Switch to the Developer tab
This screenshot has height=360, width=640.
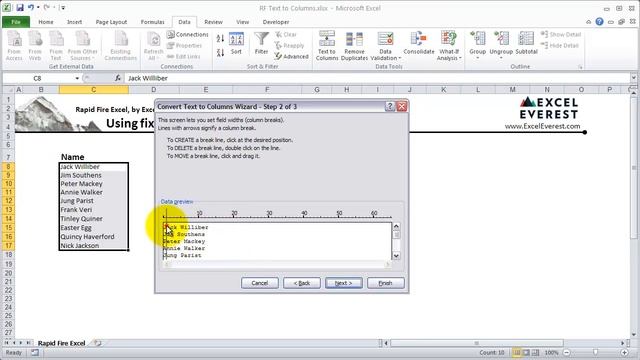pos(276,22)
